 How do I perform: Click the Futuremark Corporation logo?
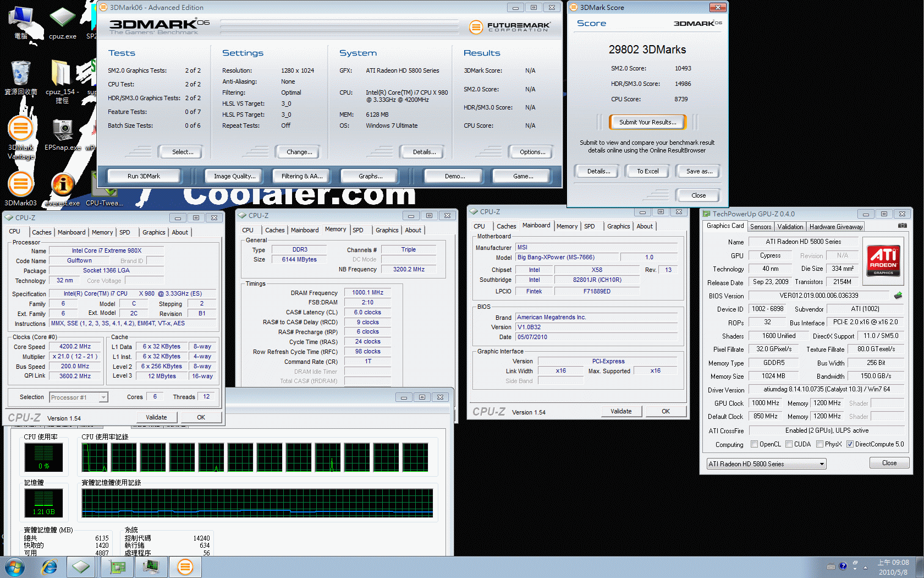tap(510, 26)
